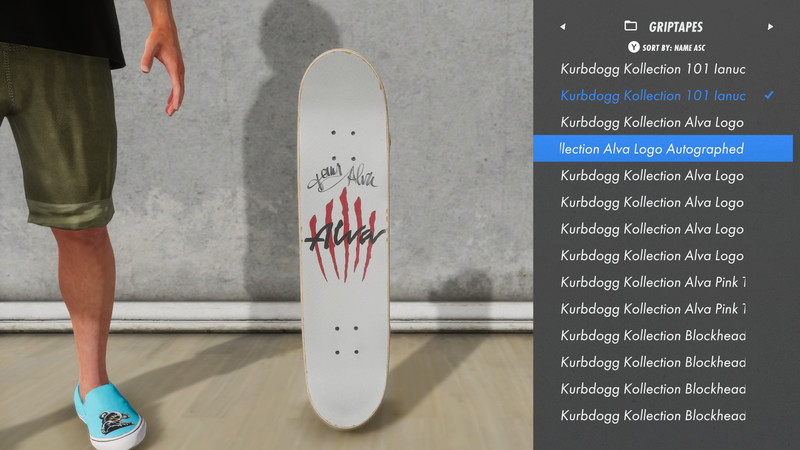Viewport: 800px width, 450px height.
Task: Select the second Alva Pink griptape
Action: tap(653, 309)
